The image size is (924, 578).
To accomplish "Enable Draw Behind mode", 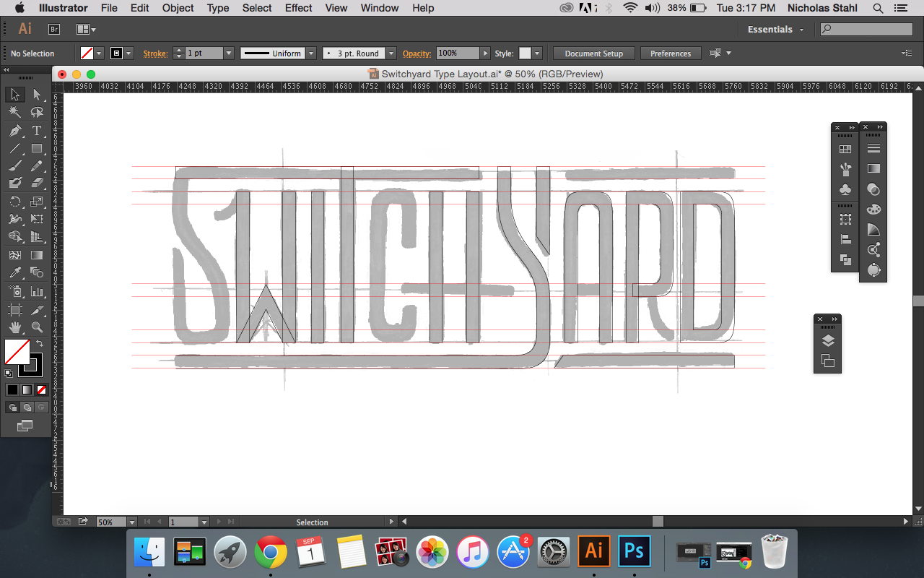I will point(27,407).
